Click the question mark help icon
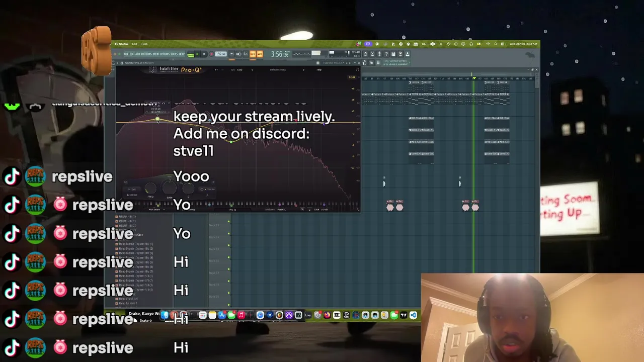Image resolution: width=644 pixels, height=362 pixels. coord(386,54)
